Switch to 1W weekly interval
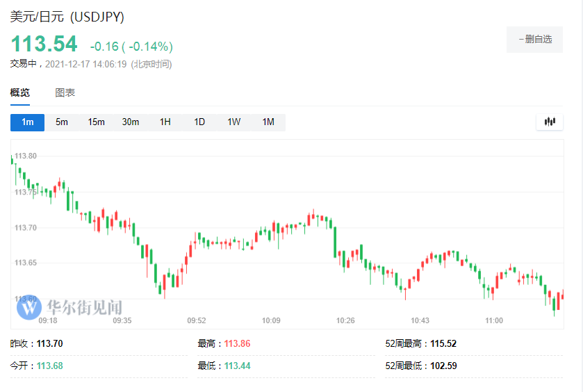Viewport: 583px width, 392px height. pos(233,122)
